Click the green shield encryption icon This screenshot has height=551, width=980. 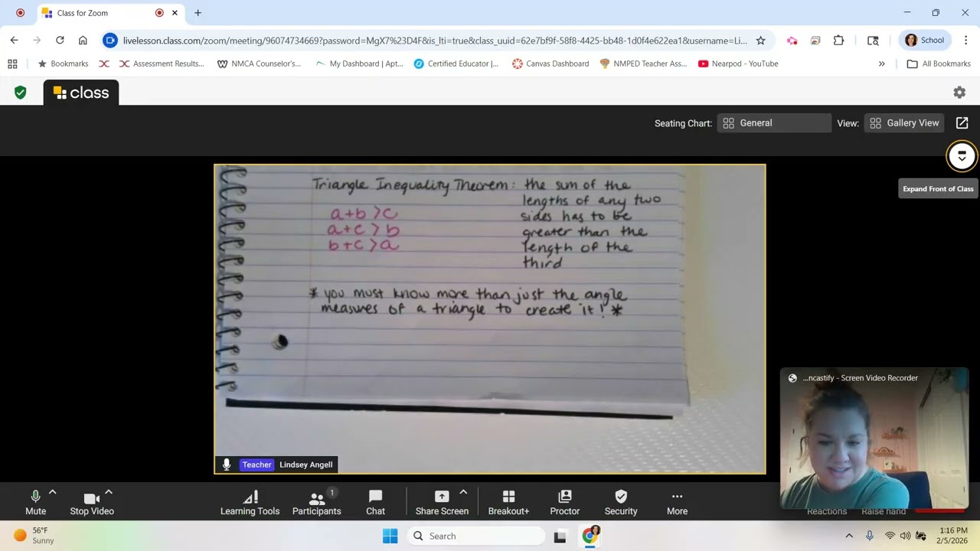[21, 93]
